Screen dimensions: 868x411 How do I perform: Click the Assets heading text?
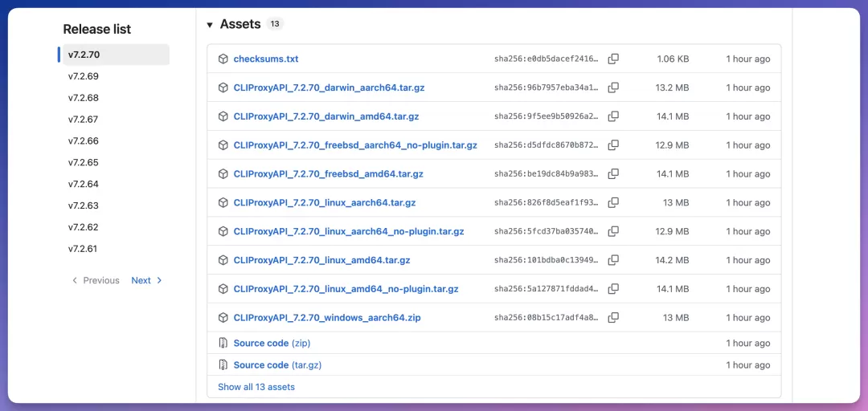pyautogui.click(x=240, y=24)
